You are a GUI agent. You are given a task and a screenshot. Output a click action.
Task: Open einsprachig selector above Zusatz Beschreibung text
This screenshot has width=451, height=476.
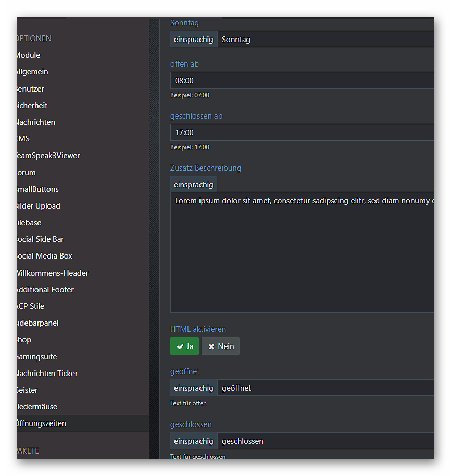(x=194, y=185)
